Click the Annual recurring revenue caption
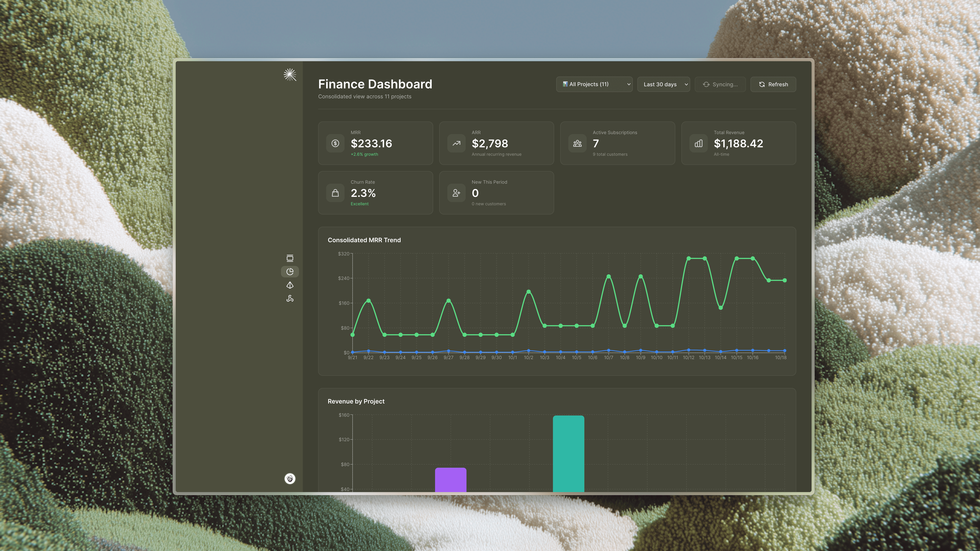Viewport: 980px width, 551px height. tap(497, 154)
